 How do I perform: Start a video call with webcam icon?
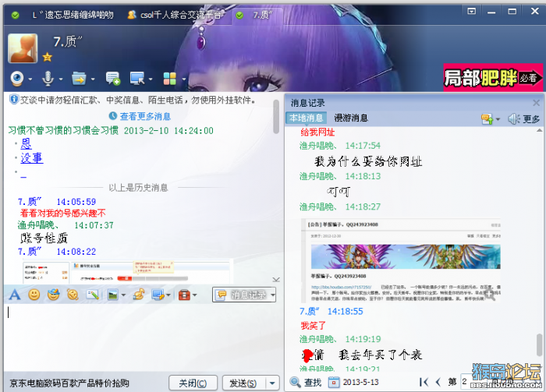[17, 79]
